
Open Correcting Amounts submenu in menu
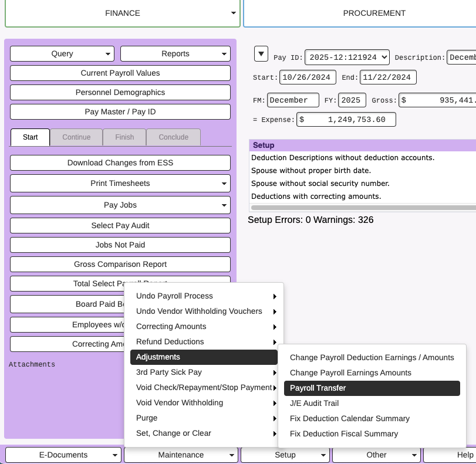204,327
